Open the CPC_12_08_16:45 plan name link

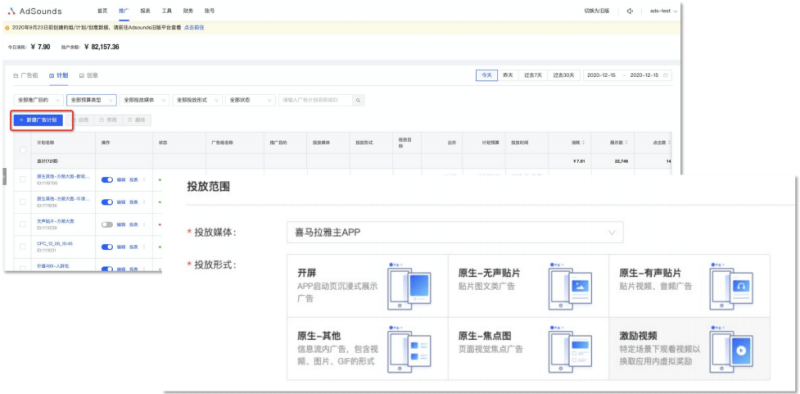tap(55, 244)
